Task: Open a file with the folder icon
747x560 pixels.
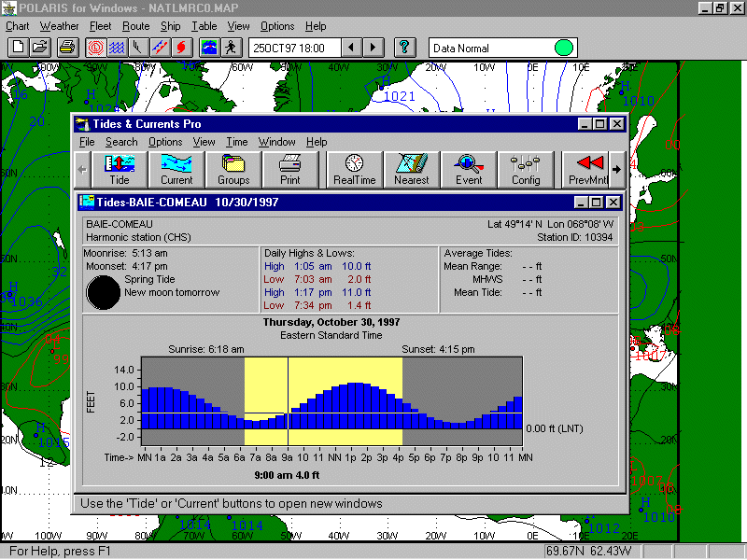Action: click(40, 48)
